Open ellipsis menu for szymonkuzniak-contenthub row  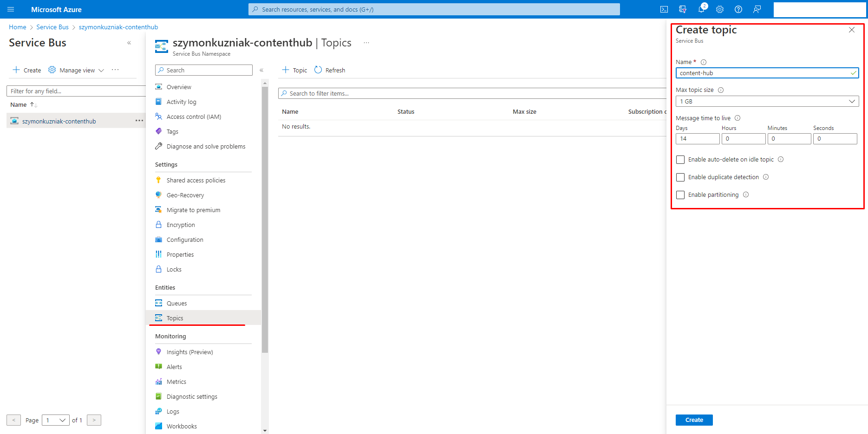(x=139, y=121)
